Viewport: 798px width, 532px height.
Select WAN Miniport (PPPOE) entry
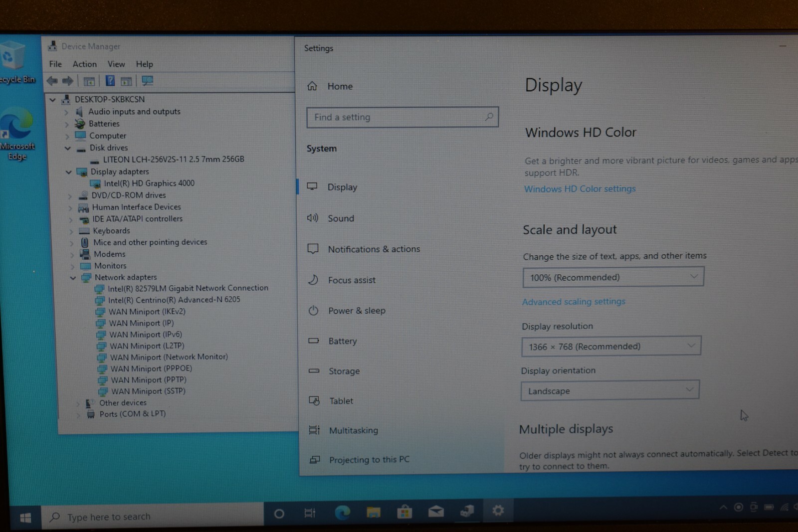point(151,368)
